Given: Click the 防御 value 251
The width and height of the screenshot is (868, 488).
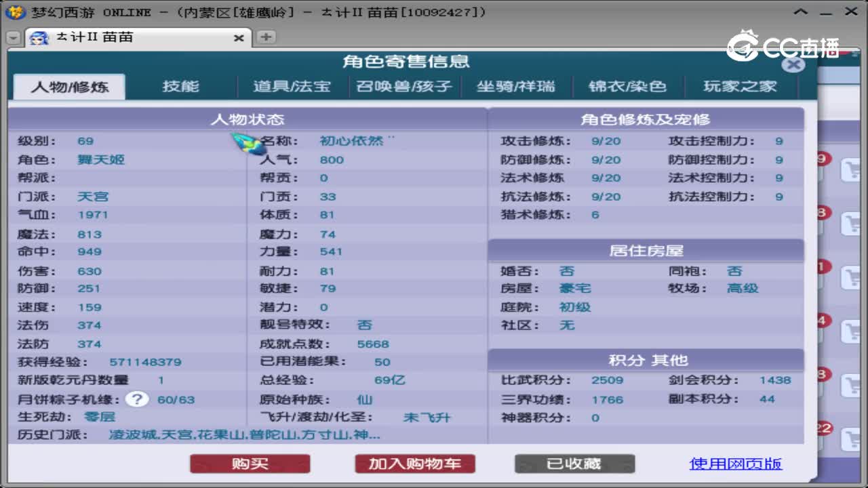Looking at the screenshot, I should pos(89,289).
